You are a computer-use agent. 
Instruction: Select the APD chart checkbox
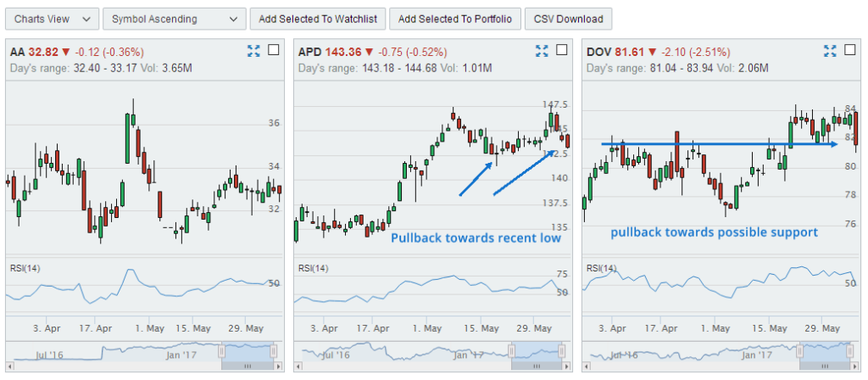click(x=562, y=50)
